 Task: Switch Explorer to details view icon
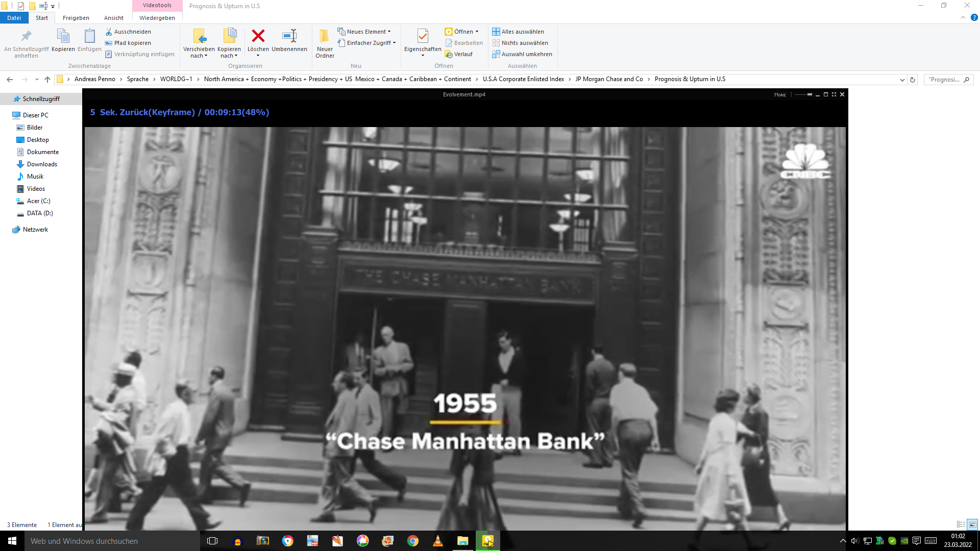click(961, 524)
